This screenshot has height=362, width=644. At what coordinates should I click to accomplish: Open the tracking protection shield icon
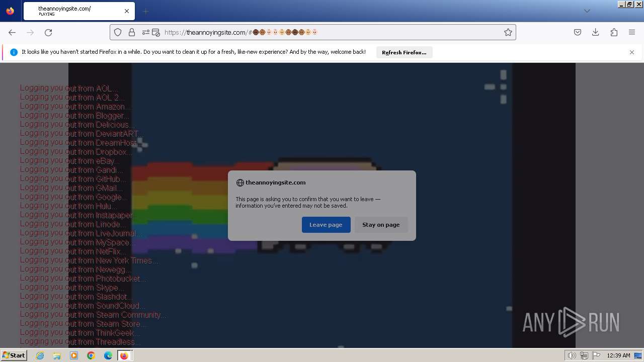[x=118, y=32]
